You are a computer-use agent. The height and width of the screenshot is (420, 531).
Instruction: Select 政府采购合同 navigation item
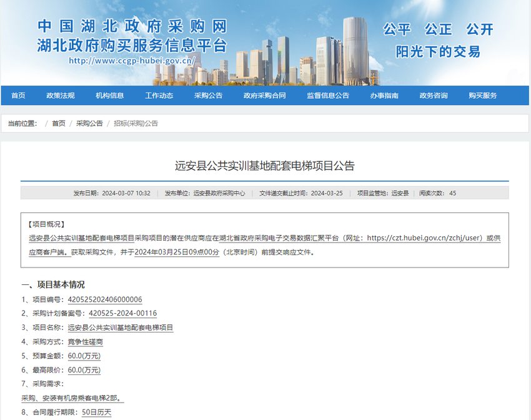click(x=264, y=96)
